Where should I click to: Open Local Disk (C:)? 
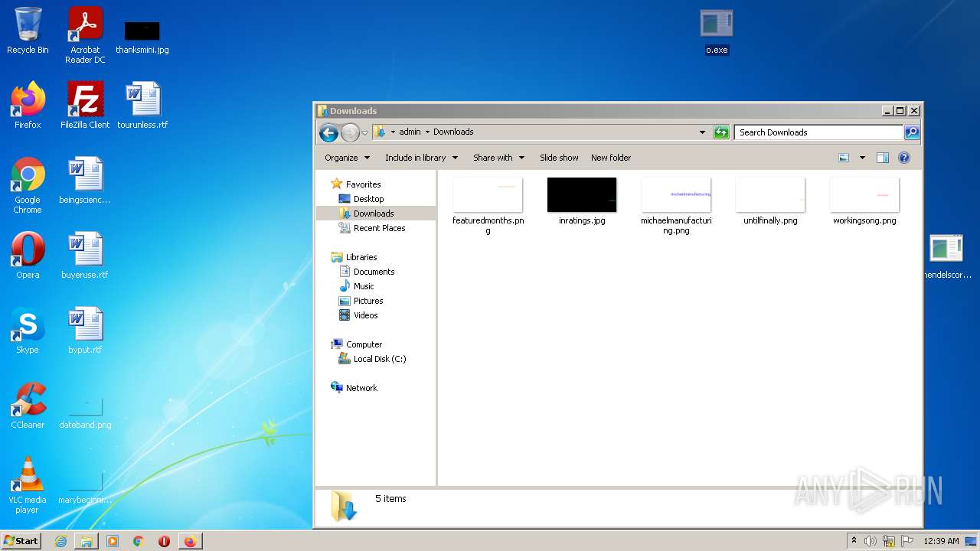[x=380, y=359]
